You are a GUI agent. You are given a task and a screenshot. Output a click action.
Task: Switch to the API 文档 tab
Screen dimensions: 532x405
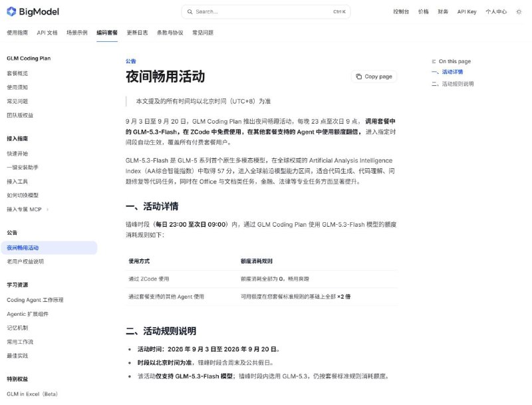[47, 33]
